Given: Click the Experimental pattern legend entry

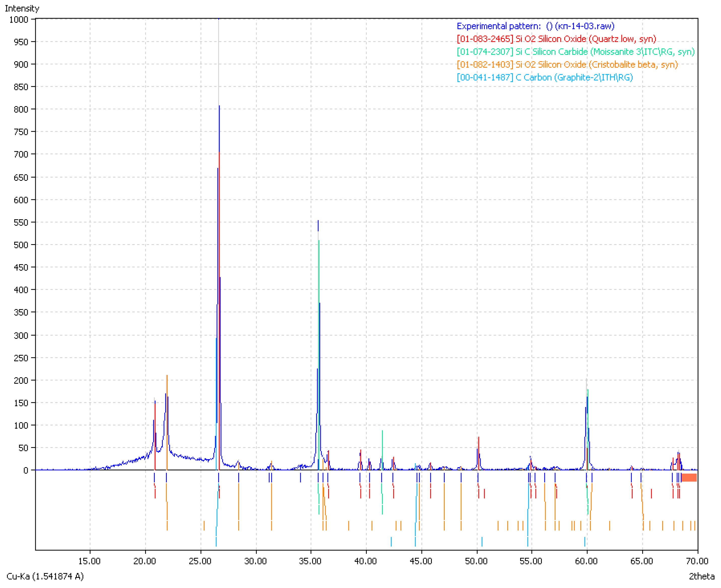Looking at the screenshot, I should 535,26.
